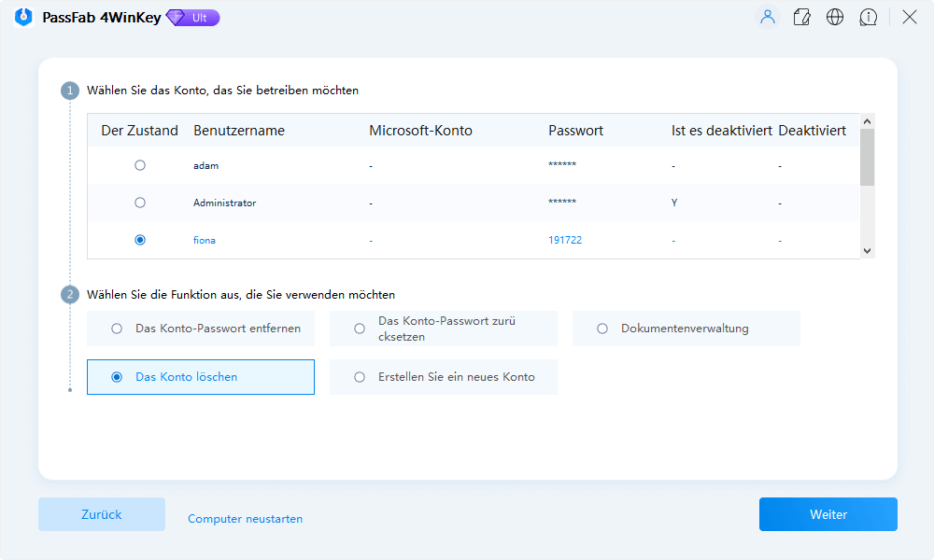Click the step 1 circle indicator
Viewport: 934px width, 560px height.
pyautogui.click(x=69, y=90)
